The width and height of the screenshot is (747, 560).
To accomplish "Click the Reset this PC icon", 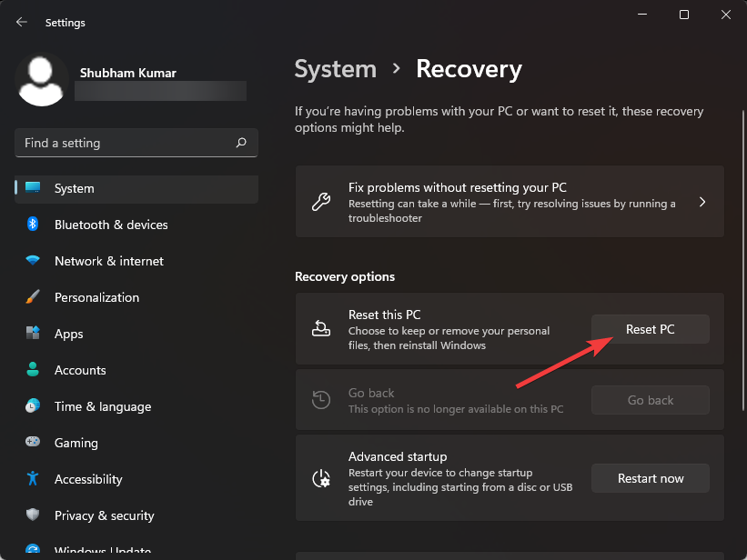I will 321,328.
